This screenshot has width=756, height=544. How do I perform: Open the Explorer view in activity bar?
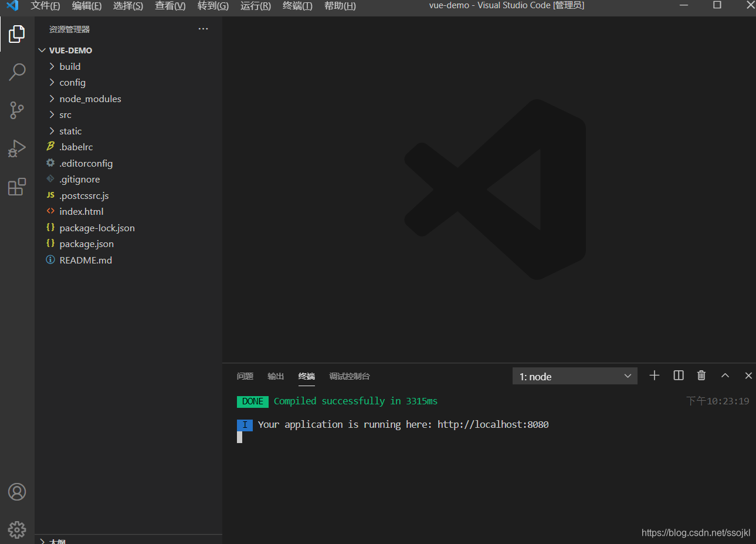17,34
